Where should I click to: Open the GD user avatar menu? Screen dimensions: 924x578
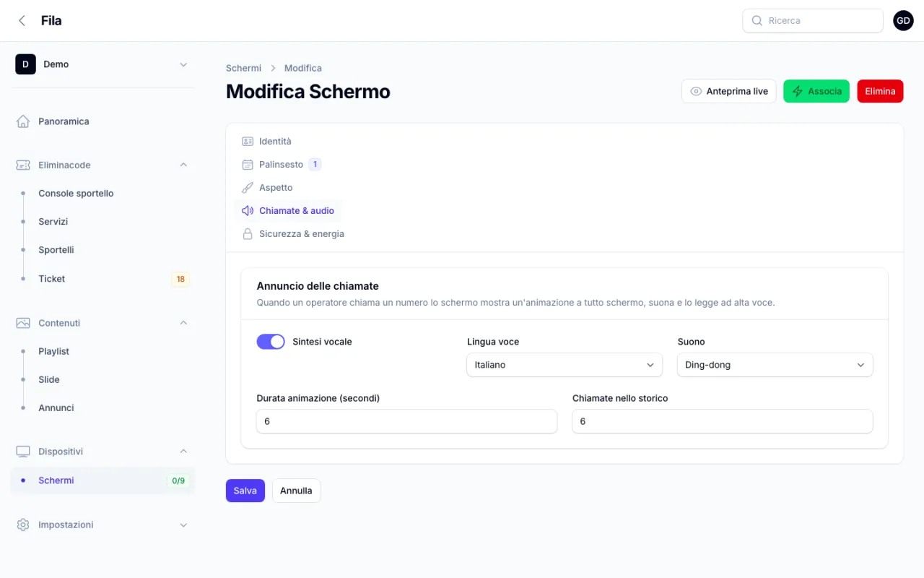pyautogui.click(x=903, y=21)
